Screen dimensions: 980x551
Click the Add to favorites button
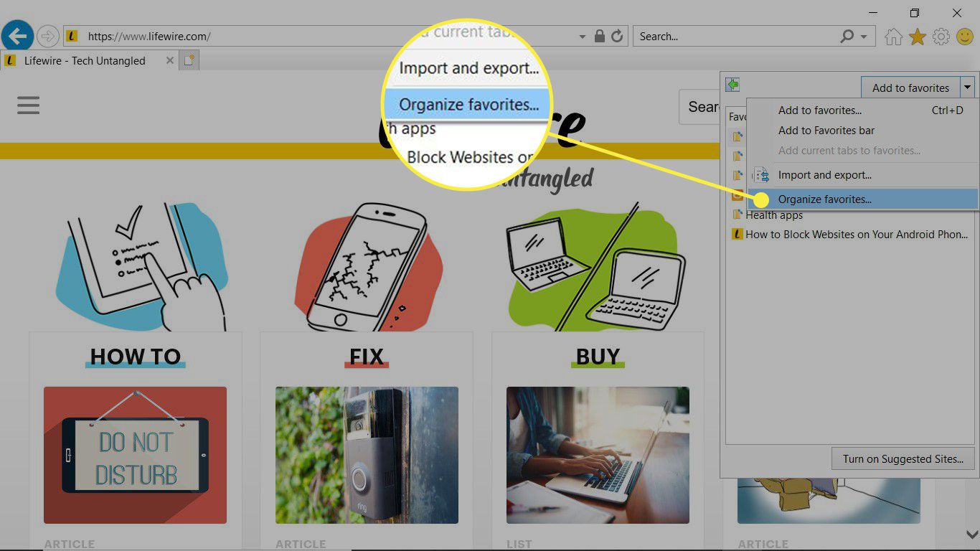point(910,88)
